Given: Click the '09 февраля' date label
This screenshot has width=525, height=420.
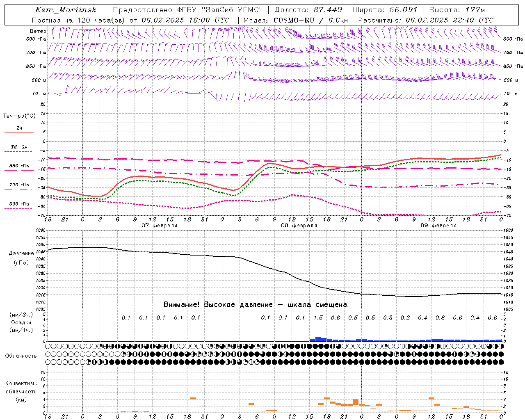Looking at the screenshot, I should [438, 226].
